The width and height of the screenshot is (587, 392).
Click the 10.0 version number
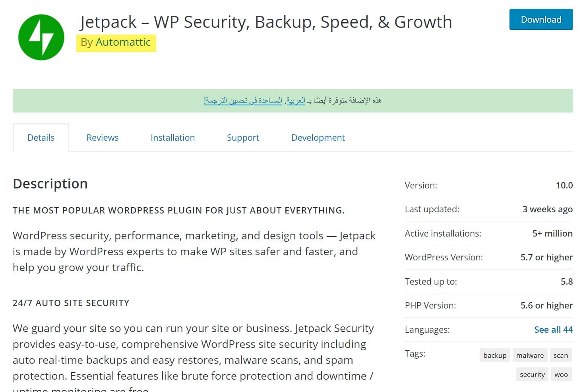click(564, 185)
